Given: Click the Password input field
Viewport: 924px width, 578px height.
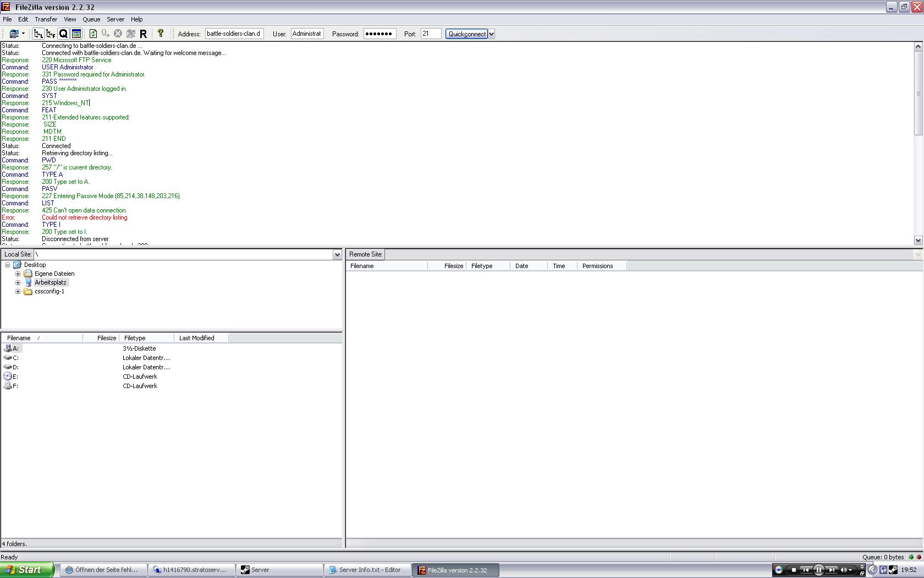Looking at the screenshot, I should point(380,34).
